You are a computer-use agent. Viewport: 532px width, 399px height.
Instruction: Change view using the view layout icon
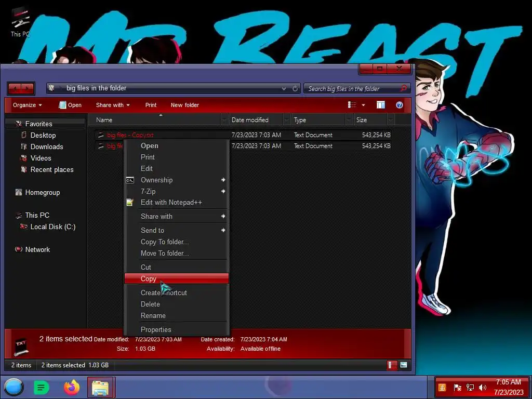[352, 105]
